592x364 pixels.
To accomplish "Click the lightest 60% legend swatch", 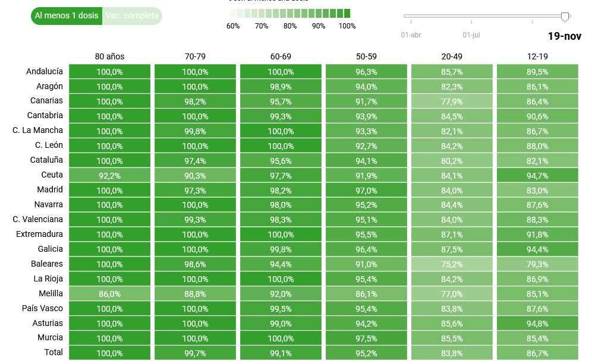I will (x=233, y=13).
